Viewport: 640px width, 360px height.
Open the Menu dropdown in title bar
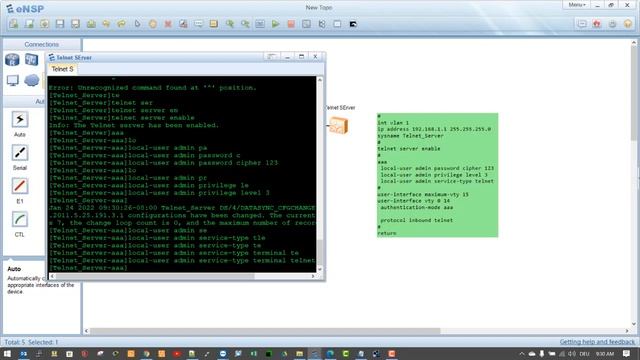[x=577, y=5]
